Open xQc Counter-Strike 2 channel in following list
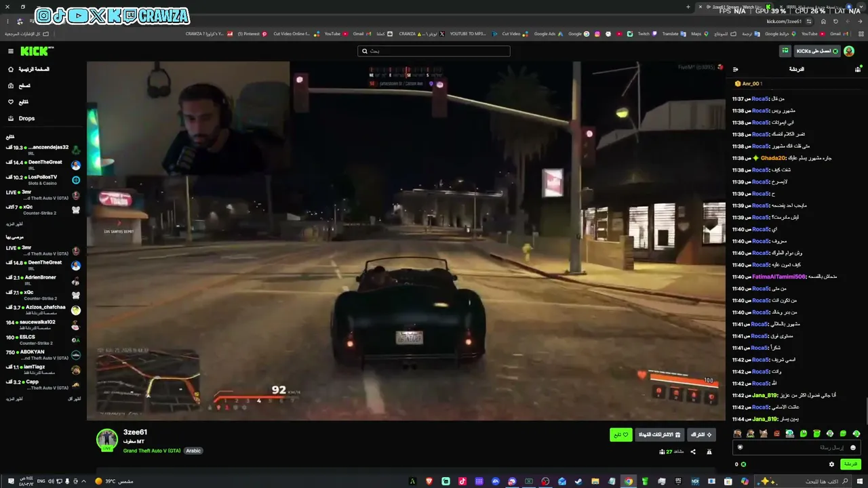The height and width of the screenshot is (488, 868). [43, 209]
